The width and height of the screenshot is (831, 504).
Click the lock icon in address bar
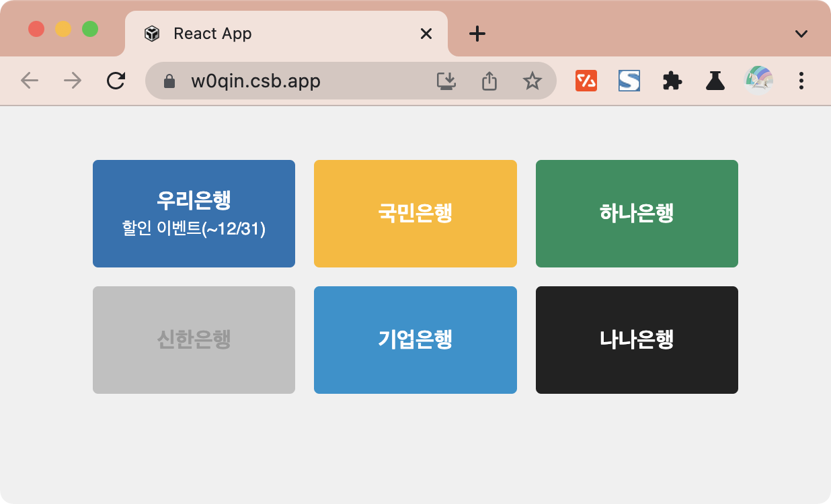(169, 81)
